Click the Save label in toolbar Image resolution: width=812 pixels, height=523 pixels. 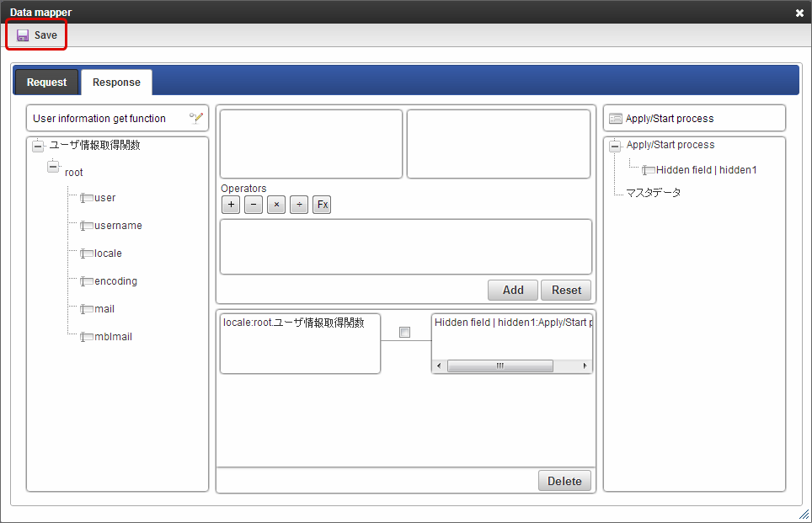click(x=45, y=35)
